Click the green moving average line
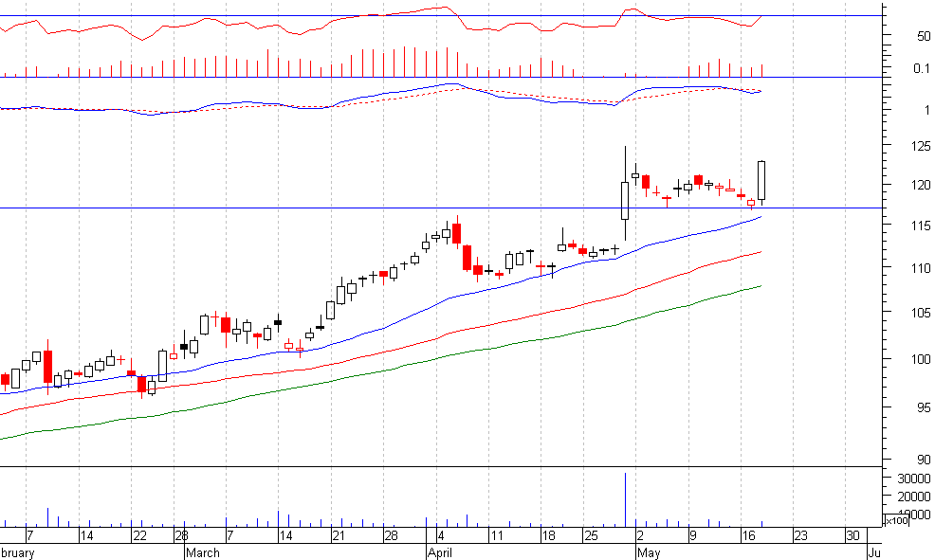Viewport: 935px width, 560px height. pos(381,371)
